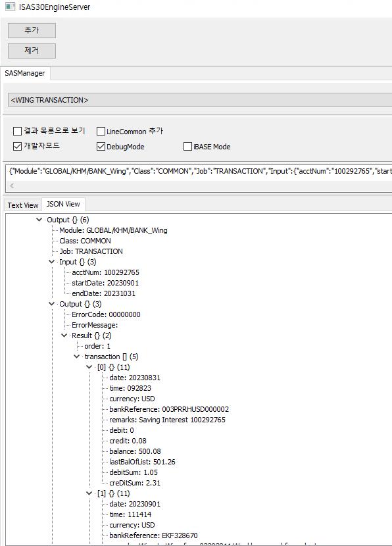Image resolution: width=392 pixels, height=546 pixels.
Task: Switch to the JSON View tab
Action: coord(63,204)
